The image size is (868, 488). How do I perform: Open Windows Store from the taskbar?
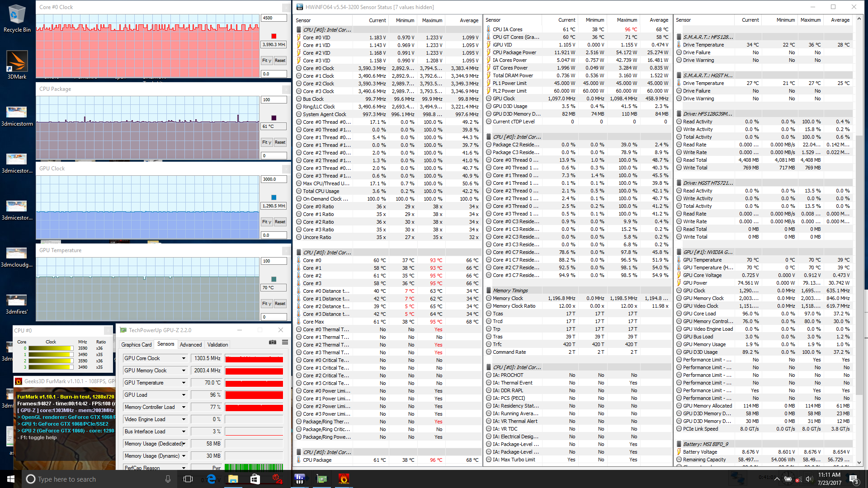pyautogui.click(x=255, y=479)
